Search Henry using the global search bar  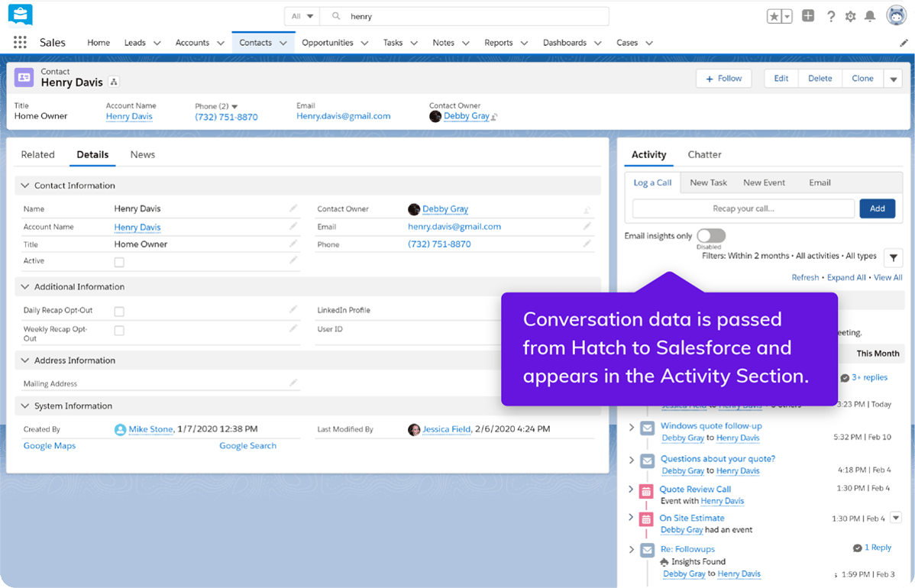click(458, 15)
